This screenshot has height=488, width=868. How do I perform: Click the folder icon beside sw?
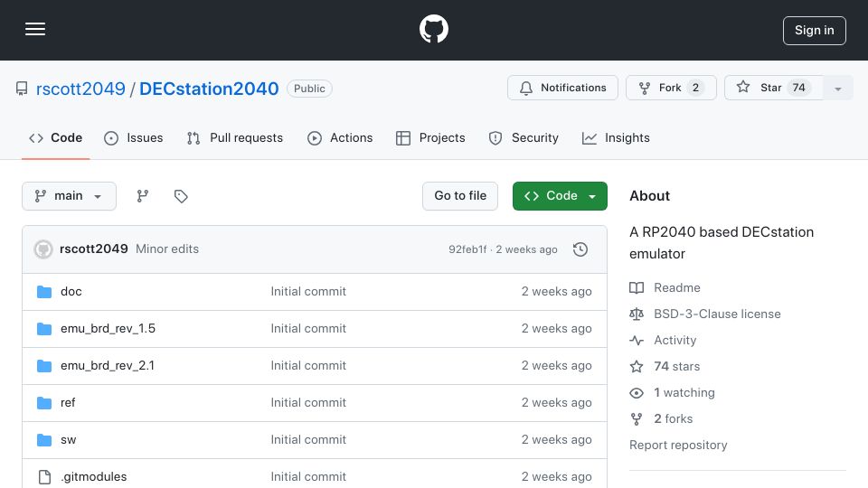coord(44,440)
